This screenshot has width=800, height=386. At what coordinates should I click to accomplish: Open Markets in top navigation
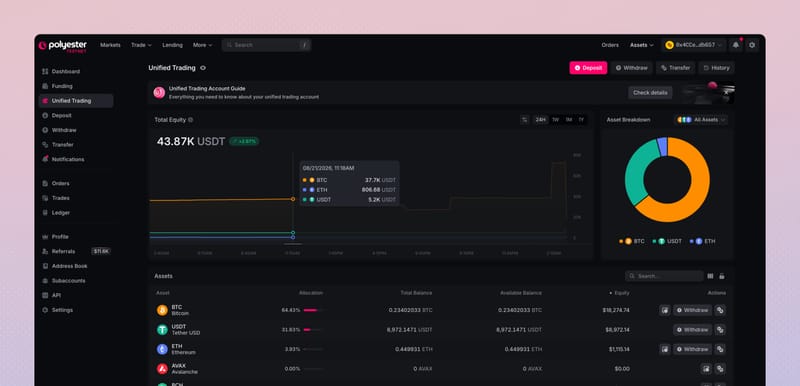110,45
